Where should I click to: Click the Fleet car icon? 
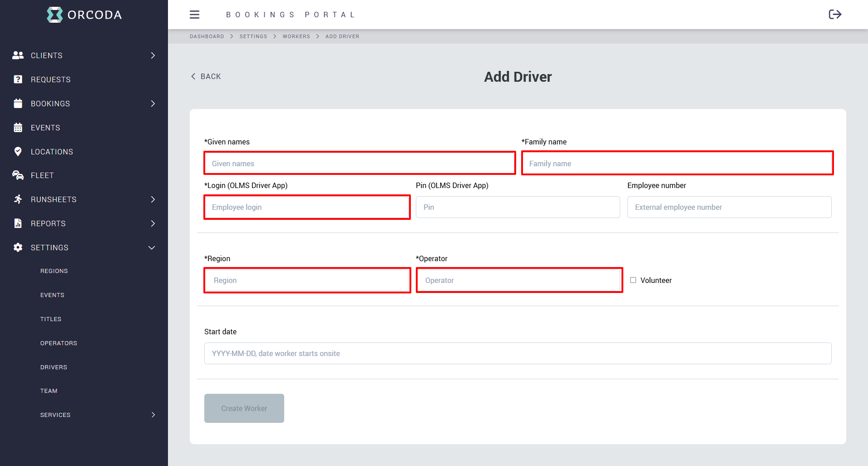[18, 175]
